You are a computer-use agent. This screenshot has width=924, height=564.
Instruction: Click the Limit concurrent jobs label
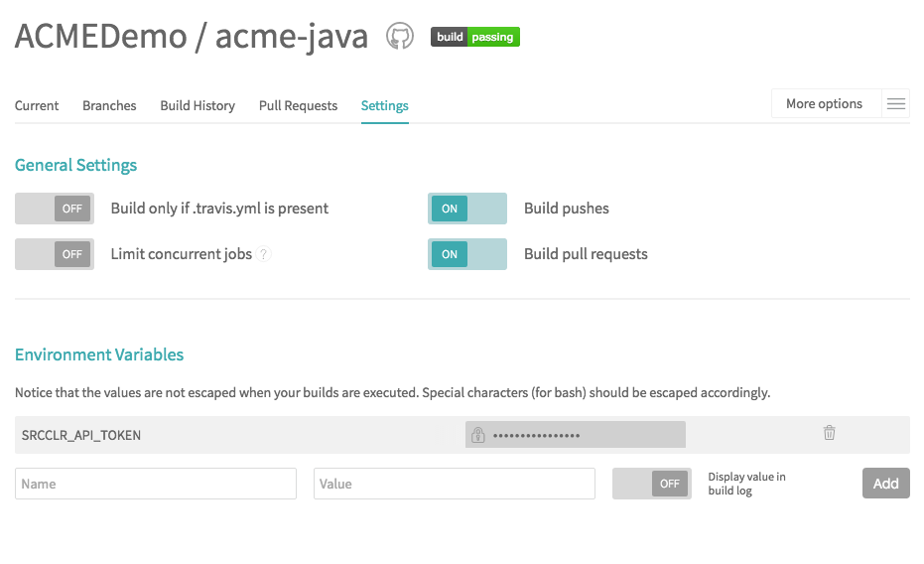182,254
